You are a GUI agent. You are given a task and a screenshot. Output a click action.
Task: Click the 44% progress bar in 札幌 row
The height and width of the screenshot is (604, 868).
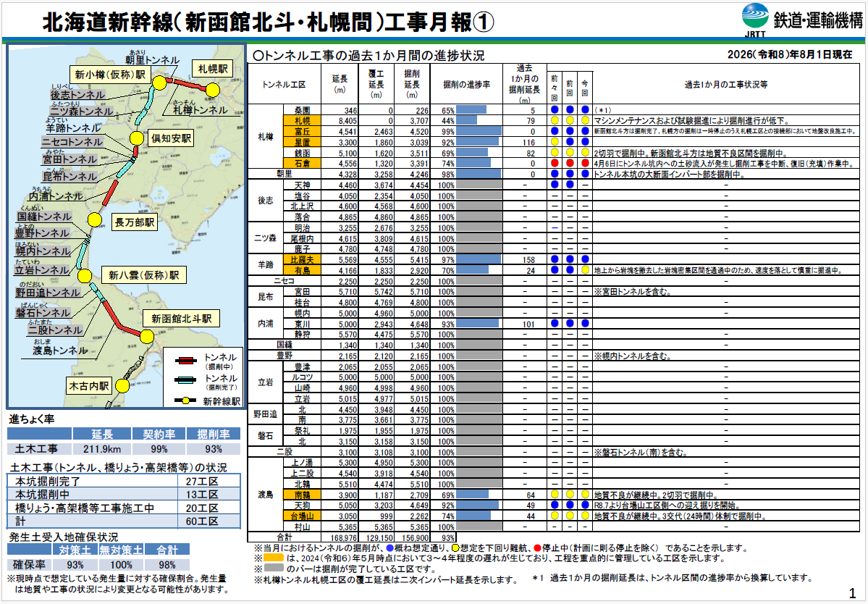click(467, 121)
